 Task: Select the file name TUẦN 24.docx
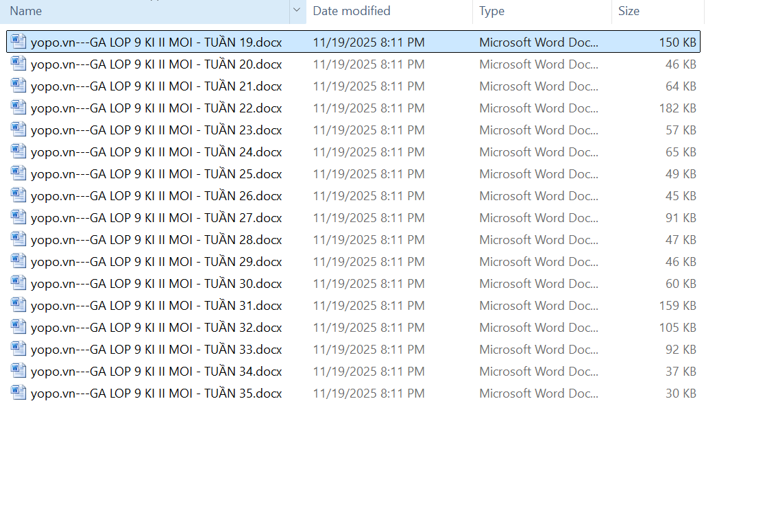click(156, 152)
